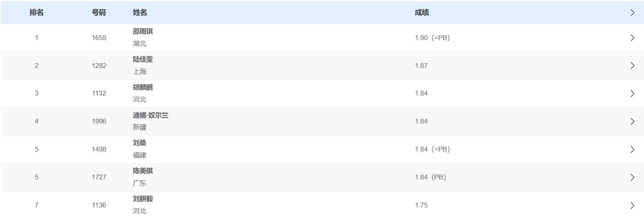The image size is (644, 219).
Task: Expand details chevron for 陆佳雯 row
Action: click(632, 66)
